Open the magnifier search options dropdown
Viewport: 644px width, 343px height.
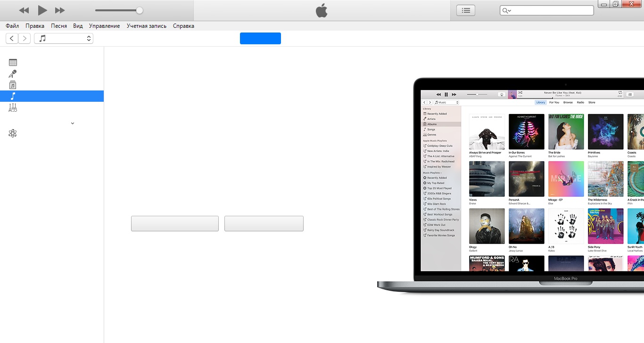506,10
